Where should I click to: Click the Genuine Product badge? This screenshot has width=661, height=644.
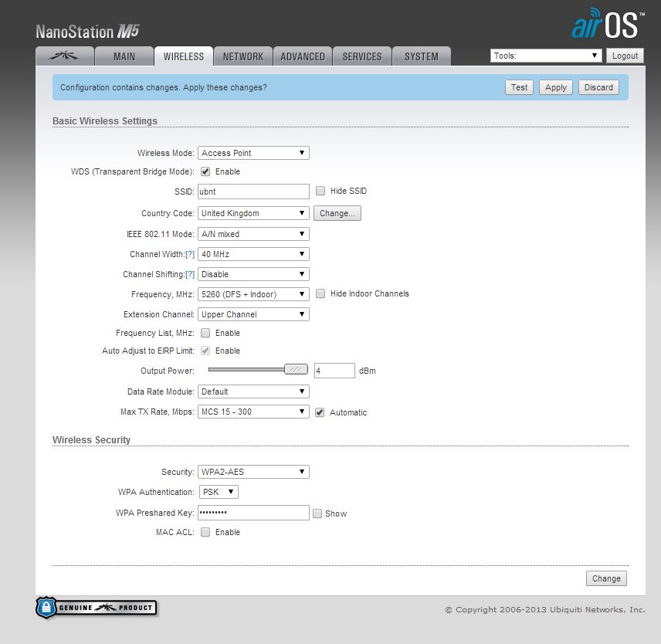tap(96, 608)
